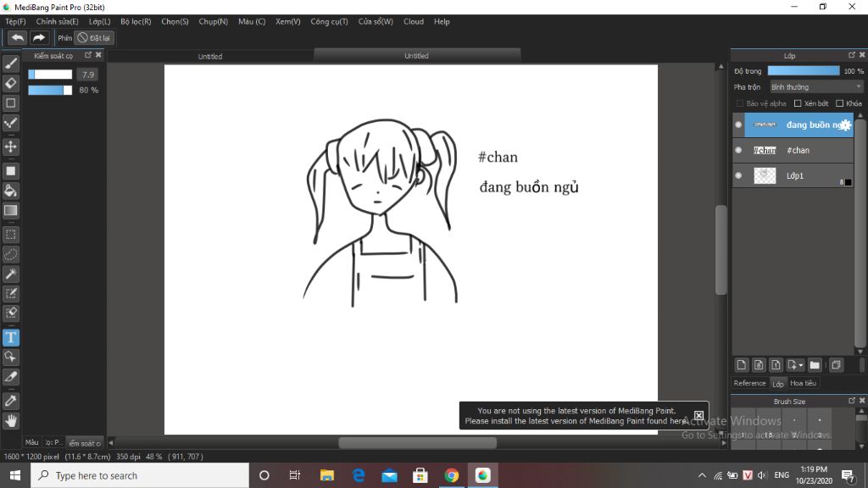The width and height of the screenshot is (868, 488).
Task: Open the Chỉnh sửa(E) menu
Action: pos(57,21)
